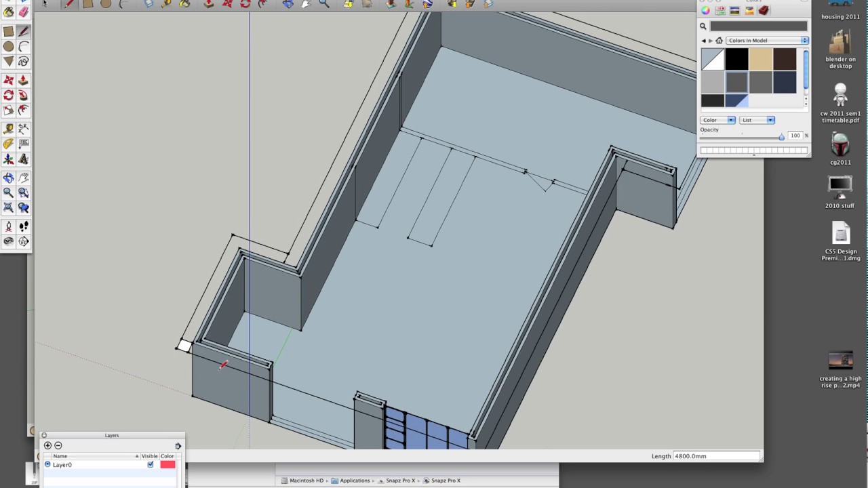
Task: Open the crayons picker tab in Colors
Action: point(749,11)
